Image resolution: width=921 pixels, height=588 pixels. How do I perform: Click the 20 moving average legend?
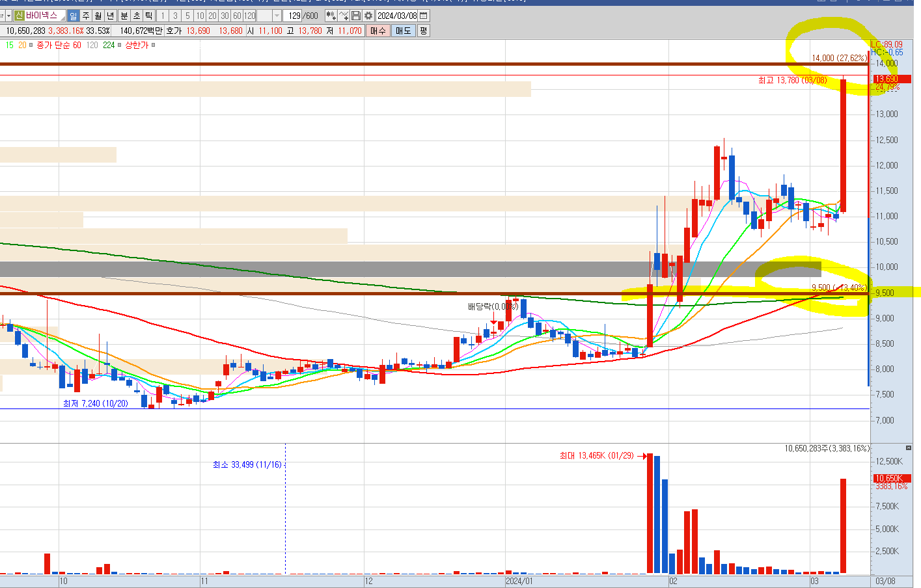(x=22, y=45)
